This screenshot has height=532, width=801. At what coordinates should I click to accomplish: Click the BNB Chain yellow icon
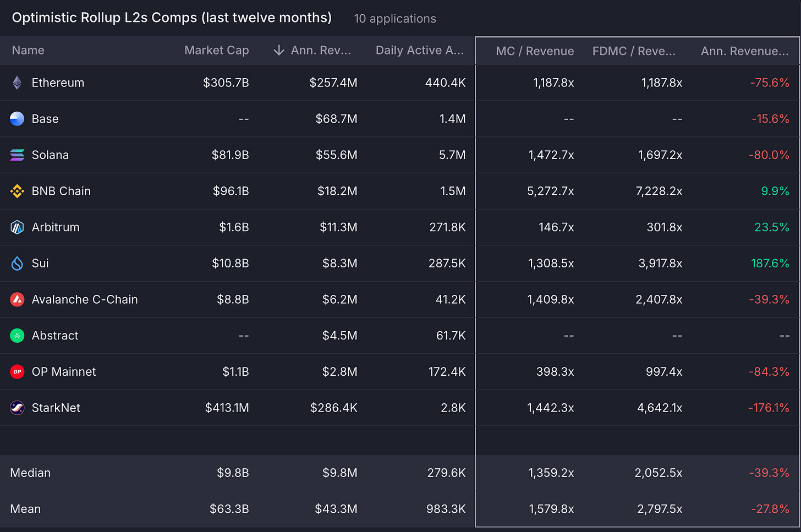point(17,191)
